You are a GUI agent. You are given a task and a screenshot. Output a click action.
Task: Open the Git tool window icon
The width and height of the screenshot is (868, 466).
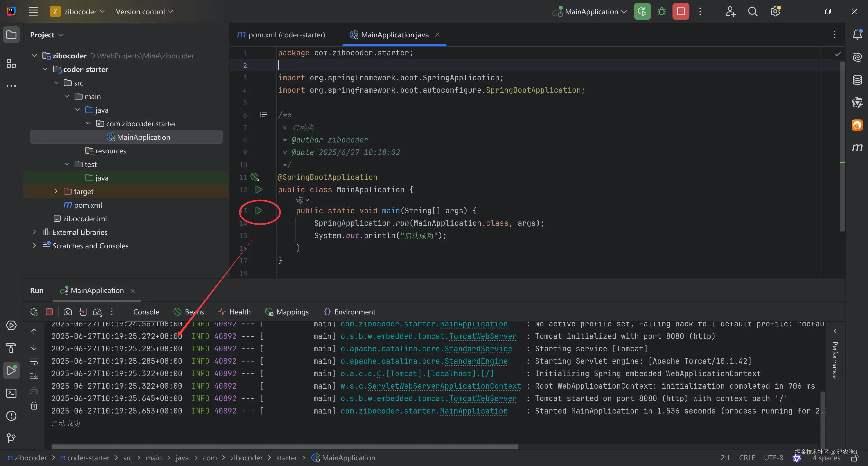pyautogui.click(x=11, y=438)
